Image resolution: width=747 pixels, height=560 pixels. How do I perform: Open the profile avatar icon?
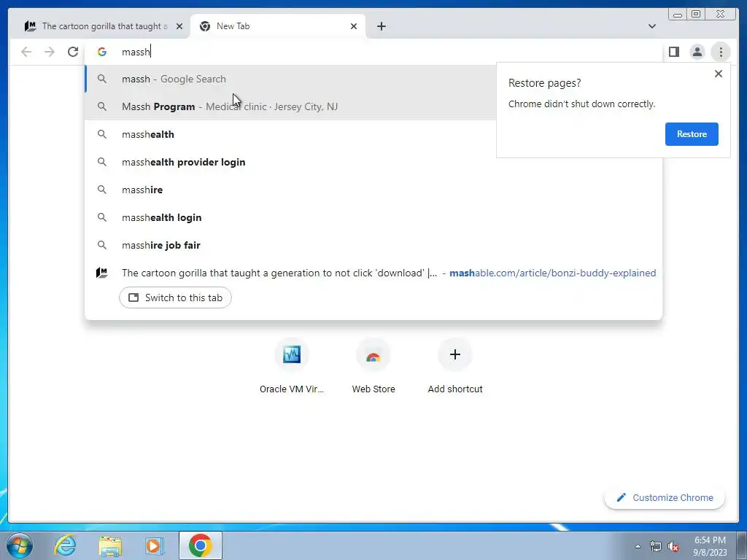tap(697, 52)
